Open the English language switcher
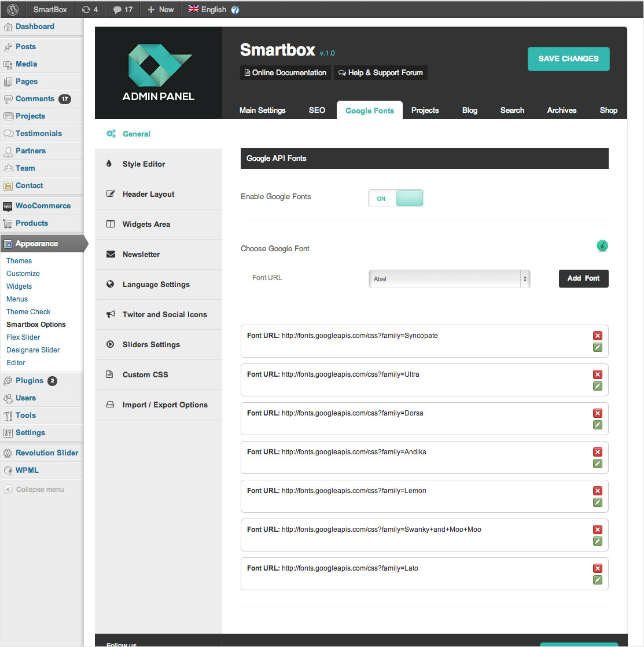 click(x=213, y=9)
